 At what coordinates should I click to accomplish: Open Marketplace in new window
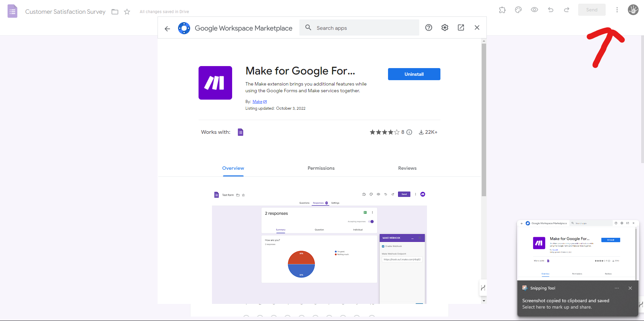(461, 28)
